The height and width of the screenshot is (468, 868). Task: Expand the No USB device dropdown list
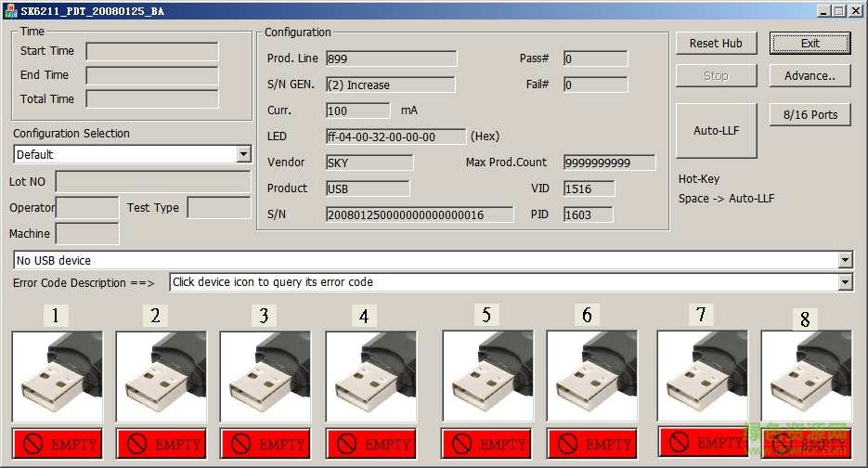844,261
